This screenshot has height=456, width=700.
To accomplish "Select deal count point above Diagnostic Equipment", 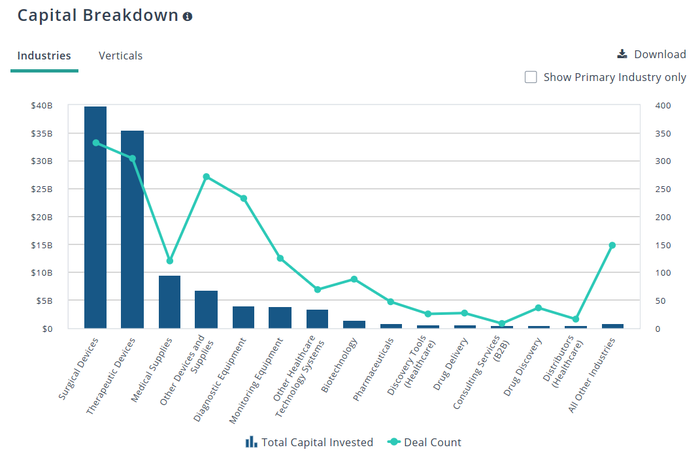I will point(244,198).
